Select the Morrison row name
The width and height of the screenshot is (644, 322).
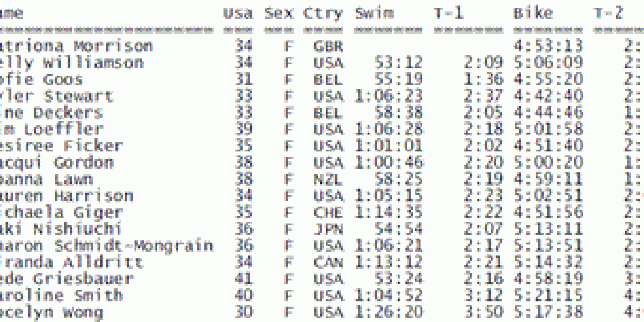point(76,46)
